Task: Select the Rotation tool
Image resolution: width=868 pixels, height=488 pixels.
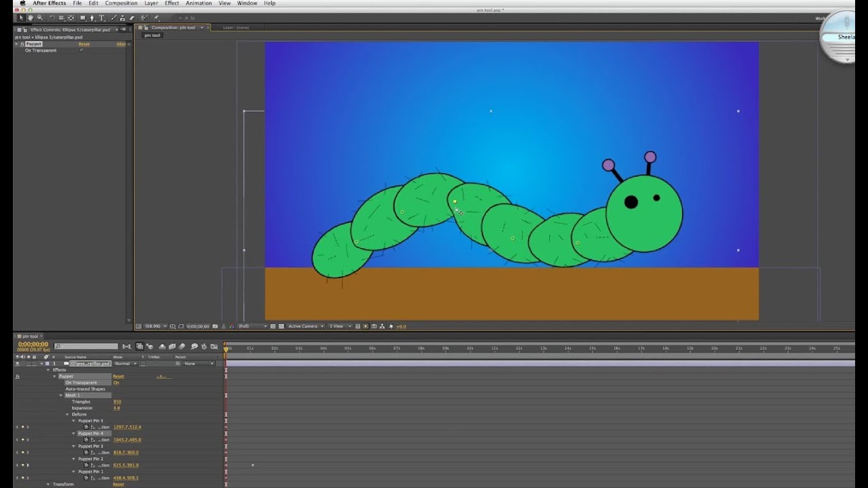Action: [x=52, y=18]
